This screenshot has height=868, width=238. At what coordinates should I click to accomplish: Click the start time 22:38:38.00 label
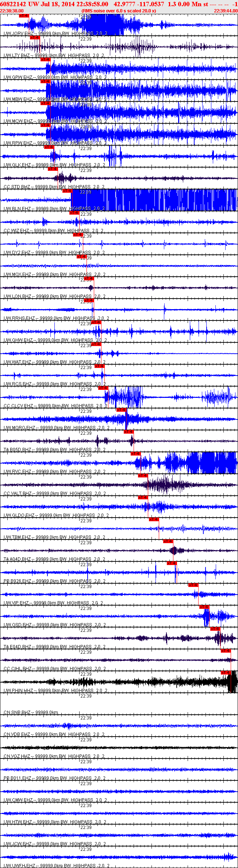[12, 11]
